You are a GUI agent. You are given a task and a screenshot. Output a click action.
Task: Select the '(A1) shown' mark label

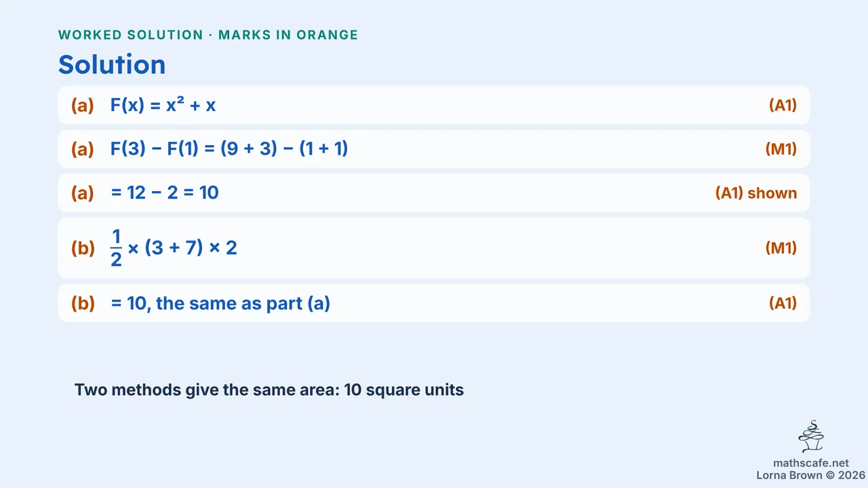click(756, 193)
